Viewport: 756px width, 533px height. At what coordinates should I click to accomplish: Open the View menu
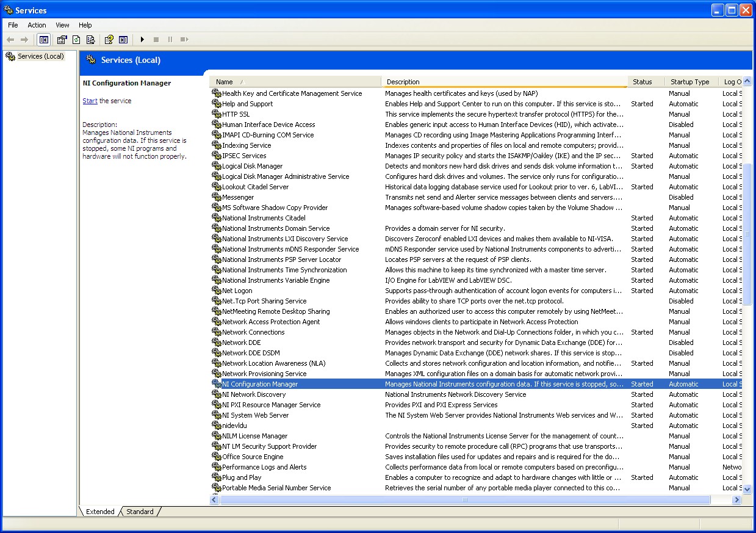tap(62, 25)
